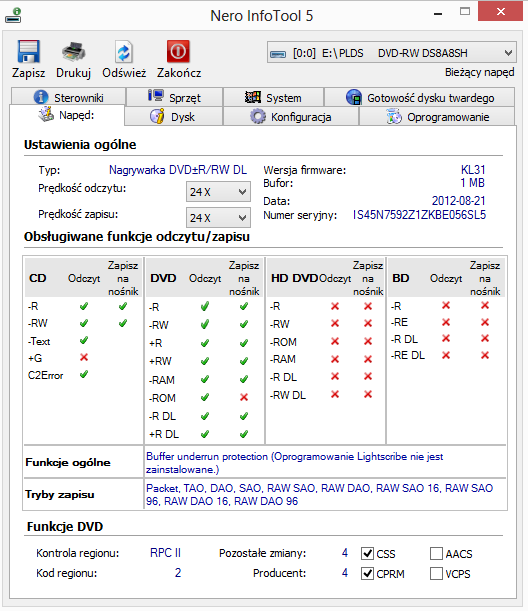The height and width of the screenshot is (611, 528).
Task: Open the current drive selection dropdown
Action: click(x=392, y=53)
